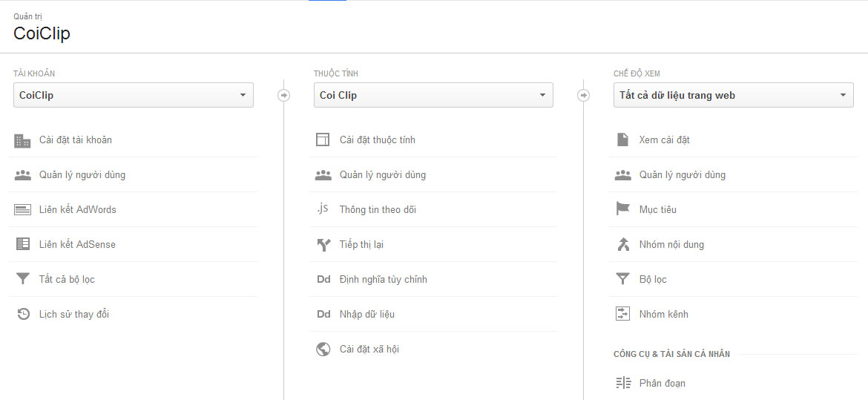The image size is (868, 400).
Task: Open Cài đặt thuộc tính settings
Action: (433, 140)
